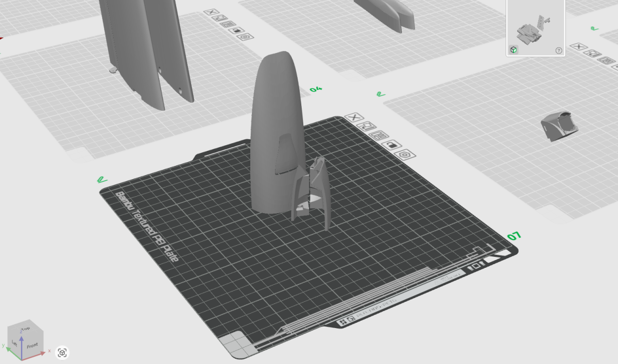Image resolution: width=618 pixels, height=364 pixels.
Task: Arrange objects icon on plate 07
Action: pos(380,135)
